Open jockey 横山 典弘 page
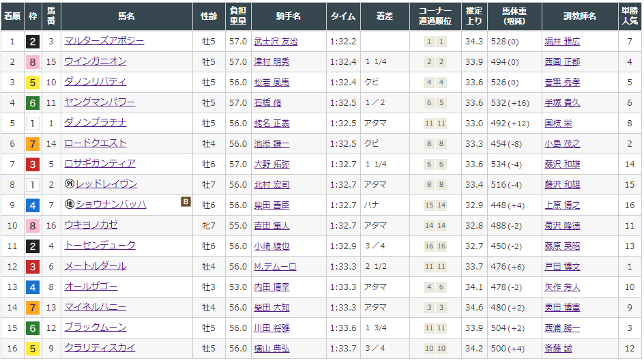This screenshot has width=644, height=361. coord(272,349)
